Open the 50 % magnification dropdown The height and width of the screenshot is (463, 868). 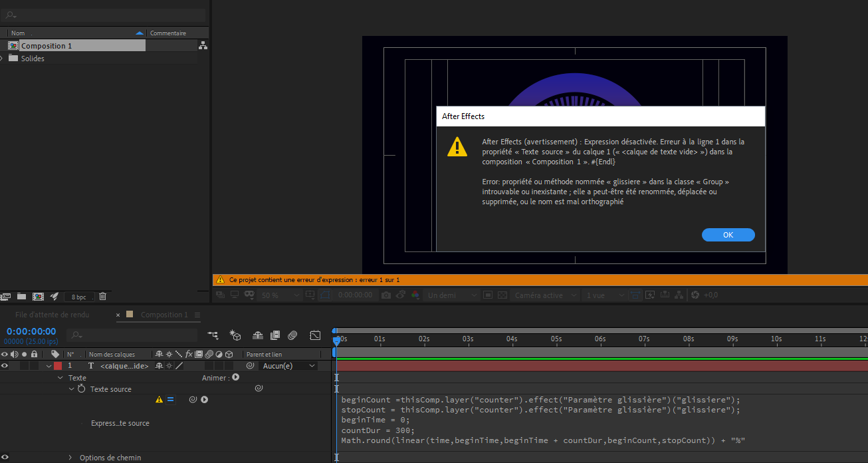(x=278, y=295)
